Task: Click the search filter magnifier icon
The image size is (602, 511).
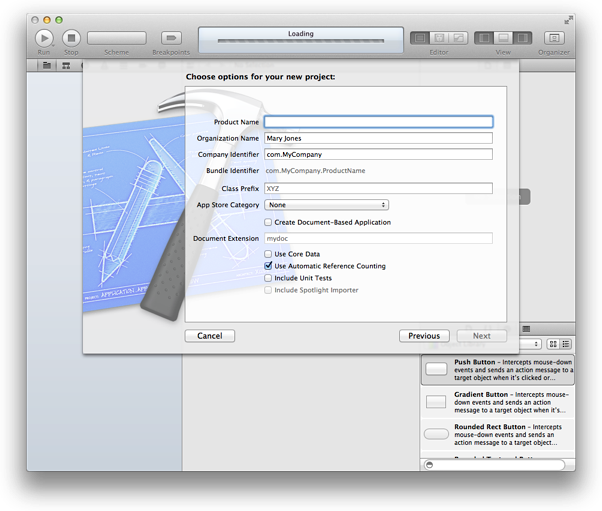Action: (430, 465)
